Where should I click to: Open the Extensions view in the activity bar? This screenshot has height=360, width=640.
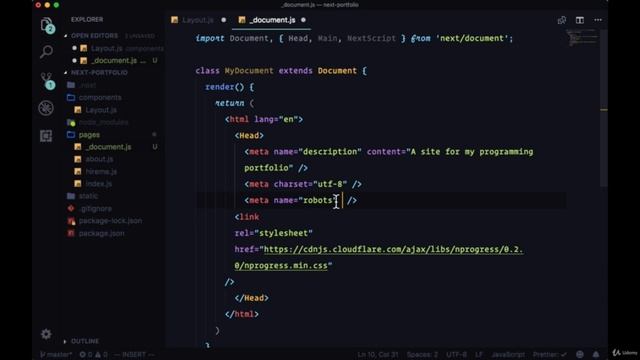[46, 136]
